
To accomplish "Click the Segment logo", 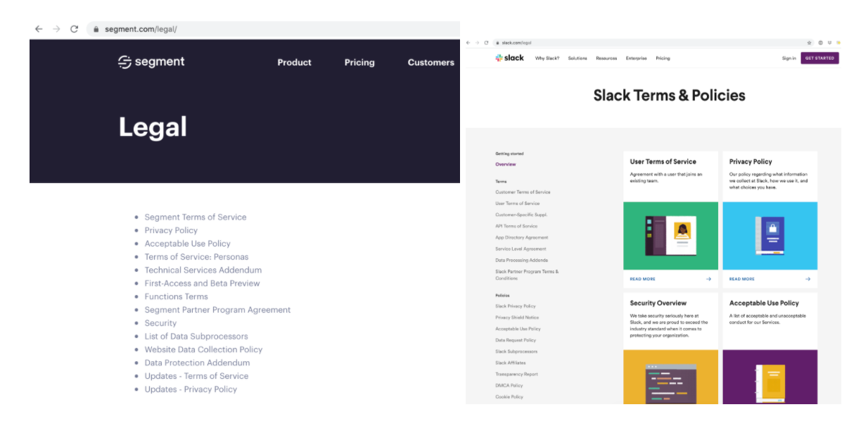I will point(151,62).
